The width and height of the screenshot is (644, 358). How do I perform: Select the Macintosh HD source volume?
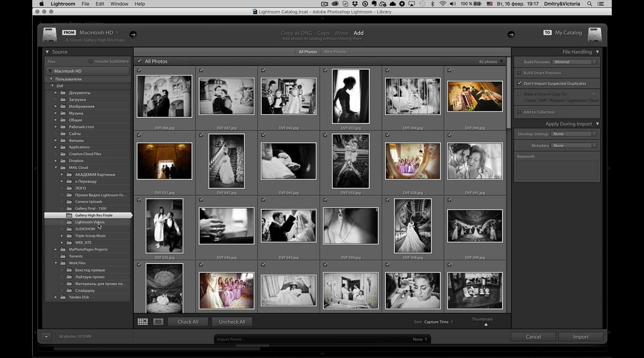pyautogui.click(x=88, y=71)
